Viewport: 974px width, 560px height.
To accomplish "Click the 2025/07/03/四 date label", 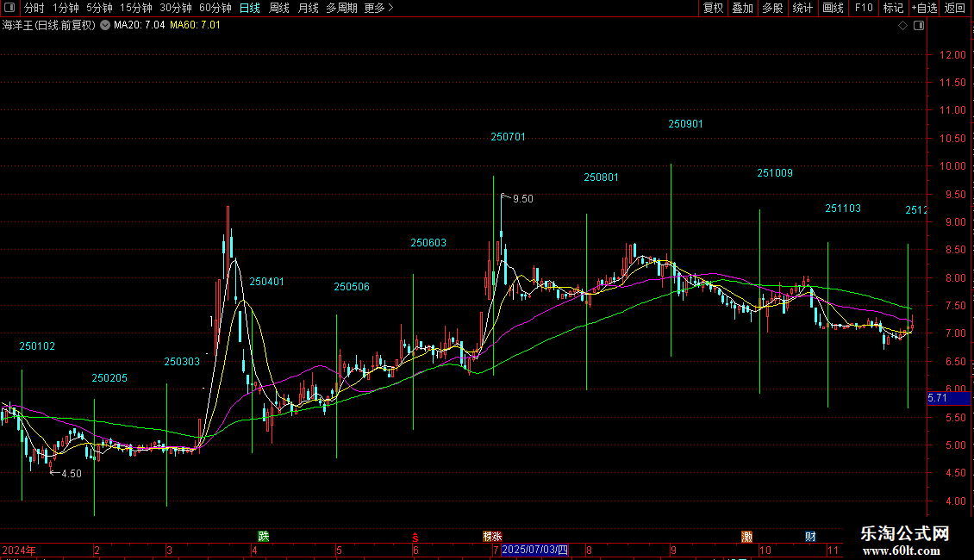I will point(534,550).
